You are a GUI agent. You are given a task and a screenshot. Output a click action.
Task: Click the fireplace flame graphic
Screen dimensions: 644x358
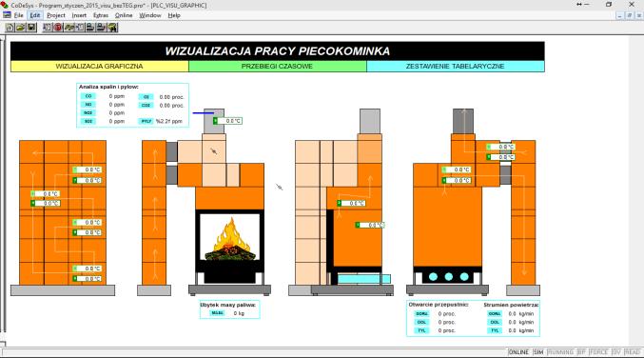pyautogui.click(x=230, y=238)
